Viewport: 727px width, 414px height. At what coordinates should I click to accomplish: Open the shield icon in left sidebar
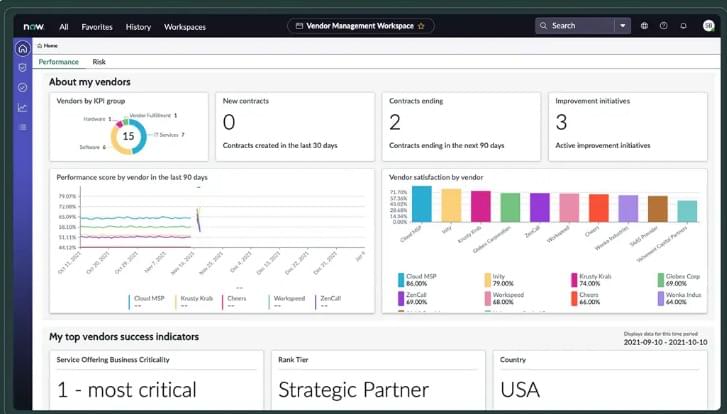click(x=22, y=68)
